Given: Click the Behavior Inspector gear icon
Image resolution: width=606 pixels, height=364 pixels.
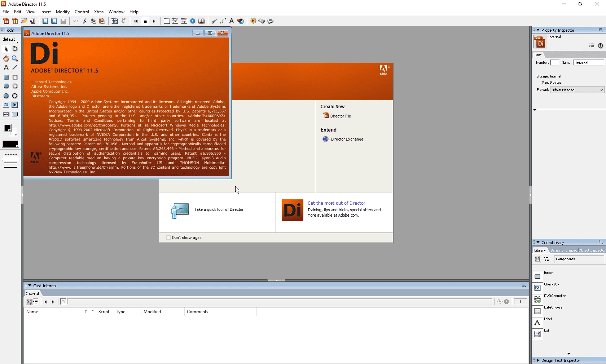Looking at the screenshot, I should (x=253, y=21).
